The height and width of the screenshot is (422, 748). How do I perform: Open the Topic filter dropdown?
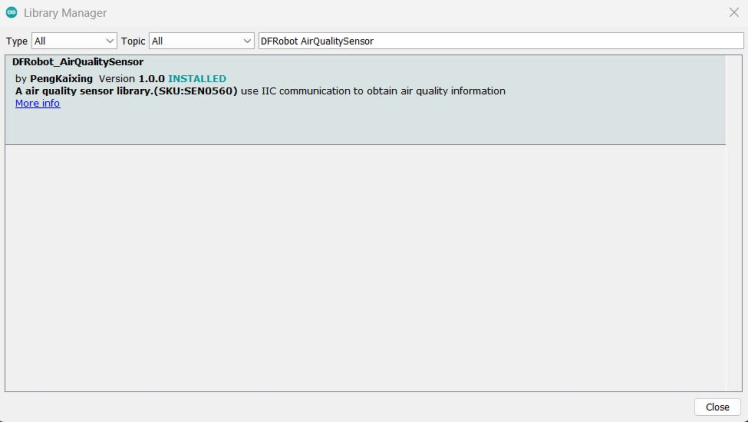tap(201, 41)
